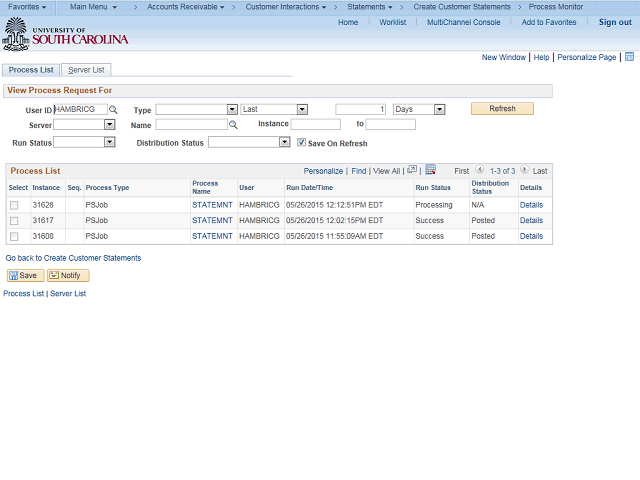Switch to the Server List tab
Viewport: 640px width, 480px height.
86,70
